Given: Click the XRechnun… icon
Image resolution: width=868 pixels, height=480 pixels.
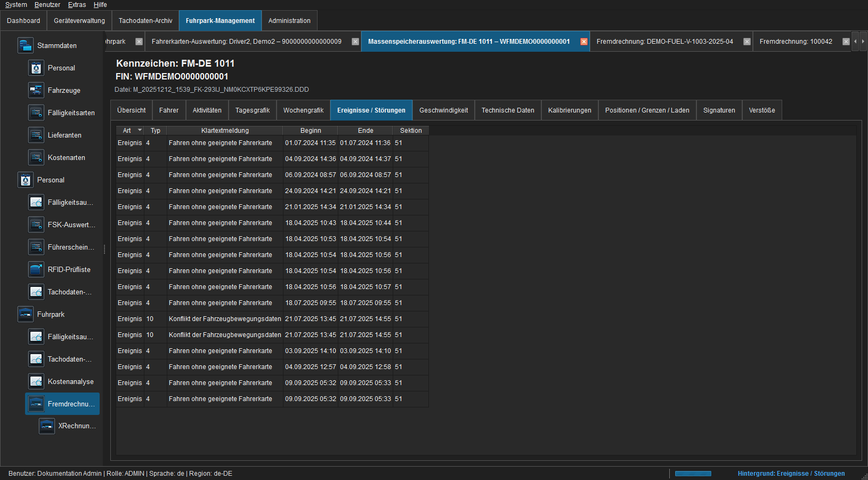Looking at the screenshot, I should 47,426.
